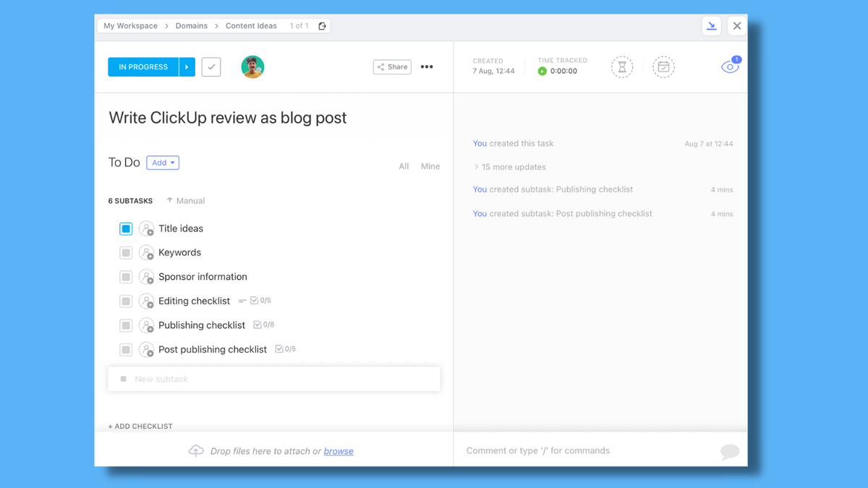
Task: Open the Post publishing checklist subtask
Action: pyautogui.click(x=213, y=349)
